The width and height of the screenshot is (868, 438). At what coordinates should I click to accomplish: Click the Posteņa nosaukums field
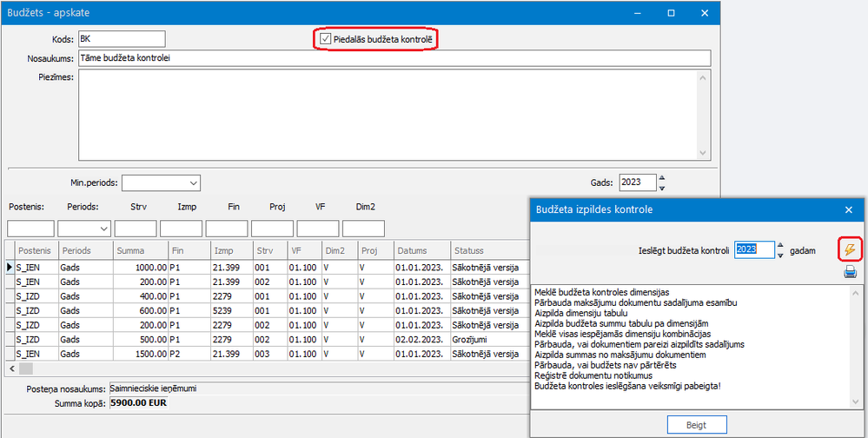coord(318,388)
